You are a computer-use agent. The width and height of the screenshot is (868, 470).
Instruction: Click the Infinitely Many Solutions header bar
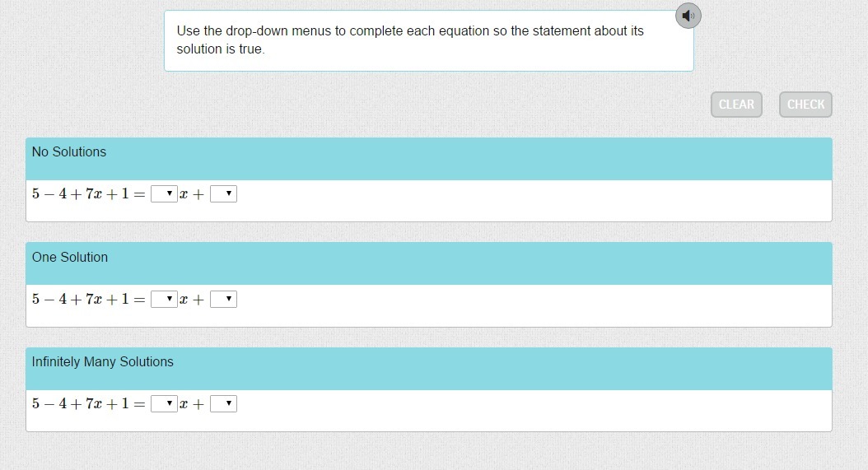pos(428,368)
